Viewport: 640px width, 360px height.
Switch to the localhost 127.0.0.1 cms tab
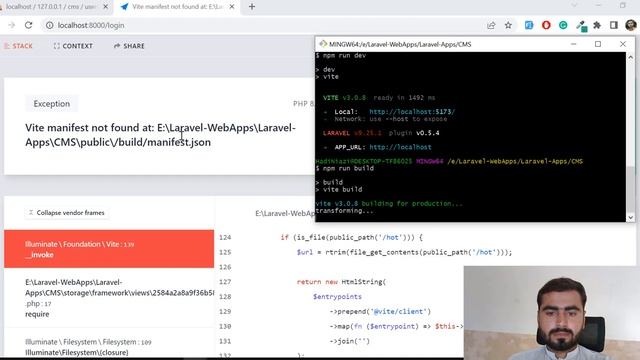coord(51,7)
